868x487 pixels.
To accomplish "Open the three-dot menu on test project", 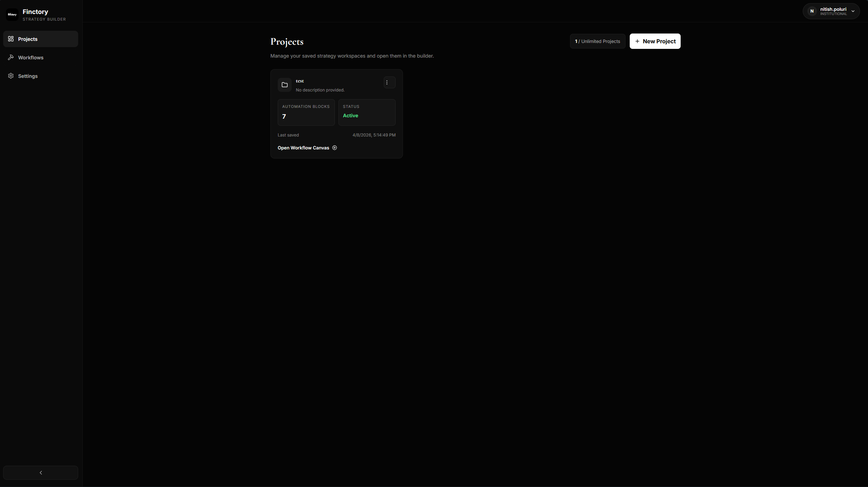I will click(387, 83).
